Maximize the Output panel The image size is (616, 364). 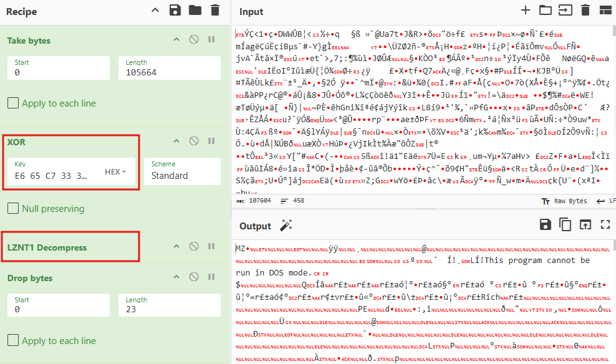(604, 225)
